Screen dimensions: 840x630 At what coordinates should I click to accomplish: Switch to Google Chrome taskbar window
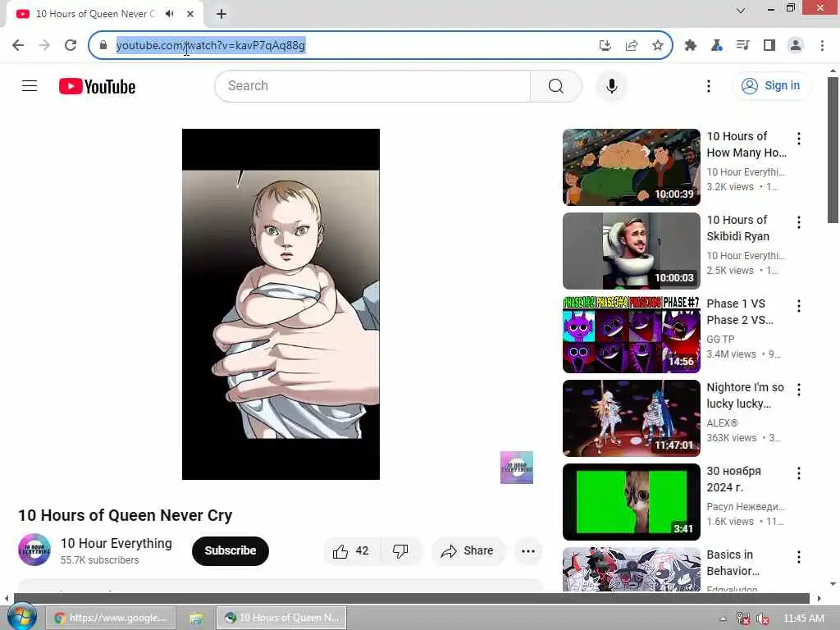point(111,618)
